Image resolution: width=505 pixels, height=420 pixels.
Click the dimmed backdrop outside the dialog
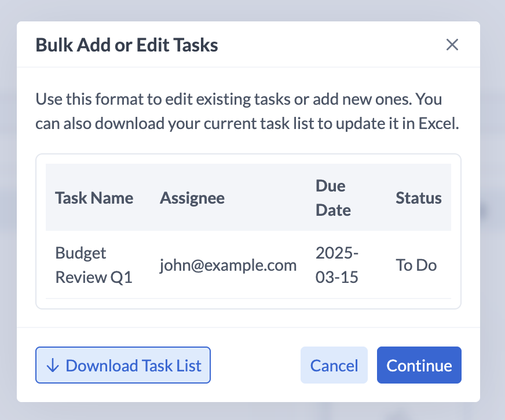point(492,231)
